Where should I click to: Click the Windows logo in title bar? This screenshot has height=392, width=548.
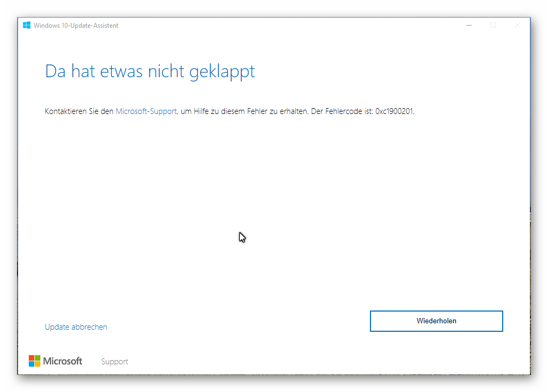click(x=27, y=25)
